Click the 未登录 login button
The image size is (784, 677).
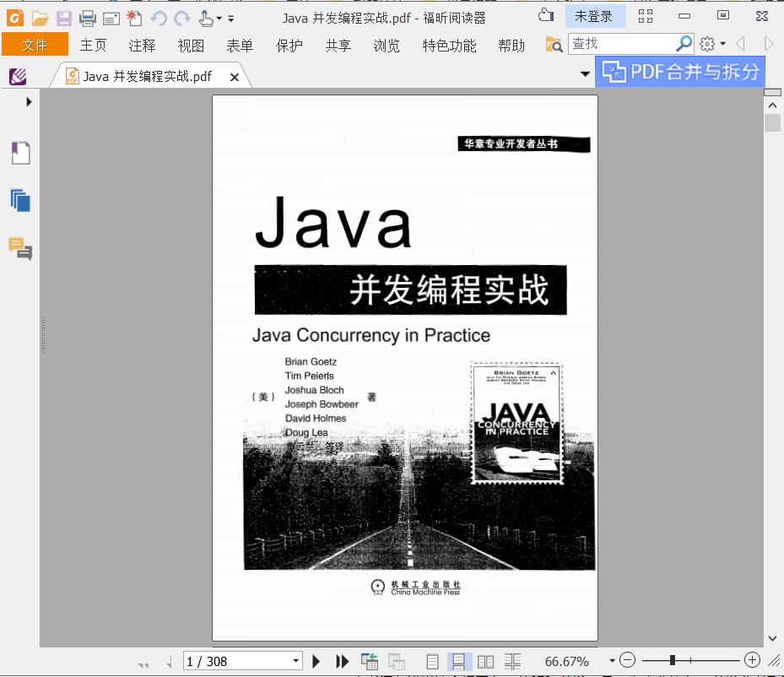[x=593, y=17]
